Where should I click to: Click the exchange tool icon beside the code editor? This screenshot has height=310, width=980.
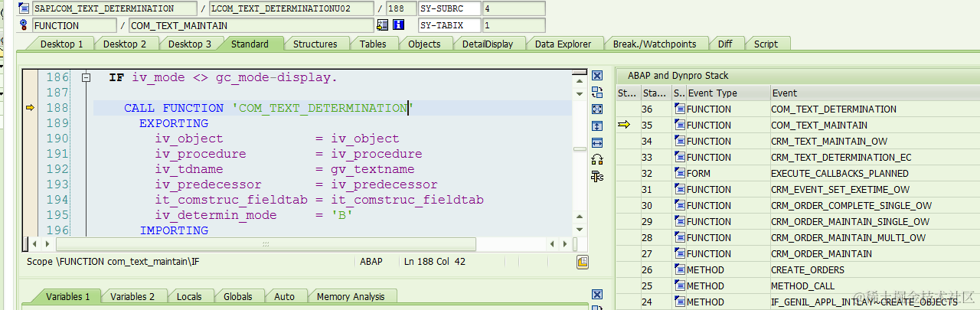point(597,93)
